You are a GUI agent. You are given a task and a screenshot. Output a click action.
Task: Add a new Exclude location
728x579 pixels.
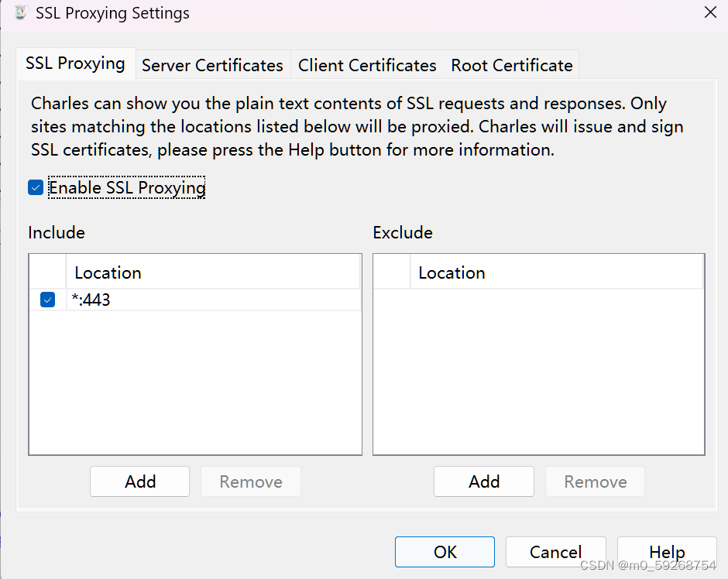click(x=484, y=481)
